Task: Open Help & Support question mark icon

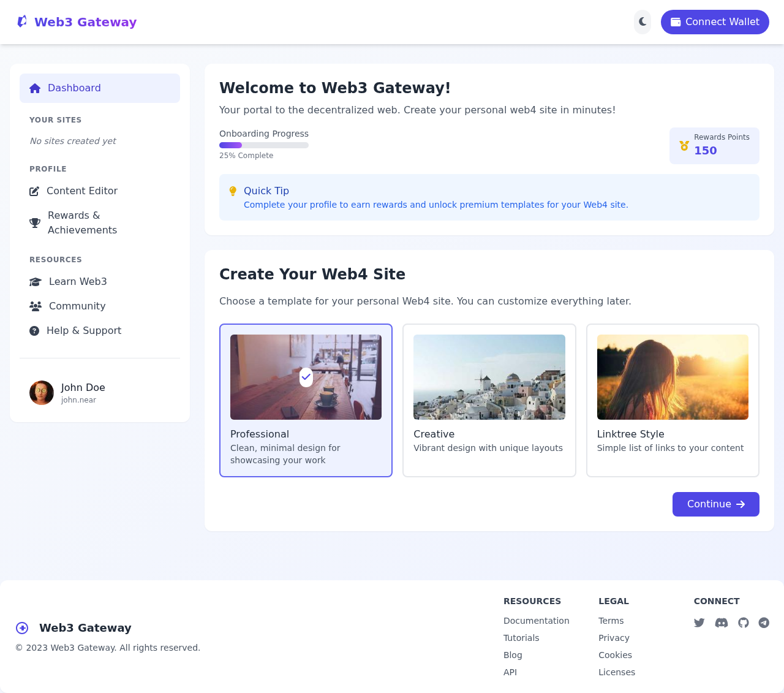Action: click(x=34, y=330)
